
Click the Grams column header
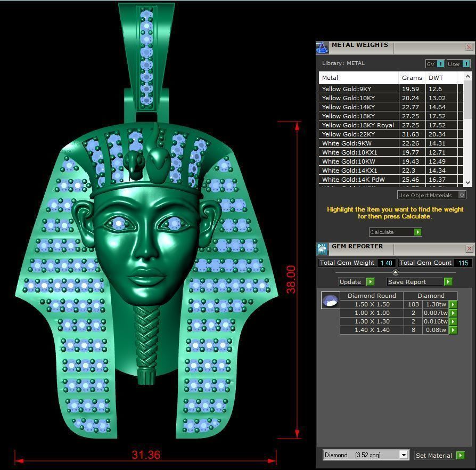(412, 78)
